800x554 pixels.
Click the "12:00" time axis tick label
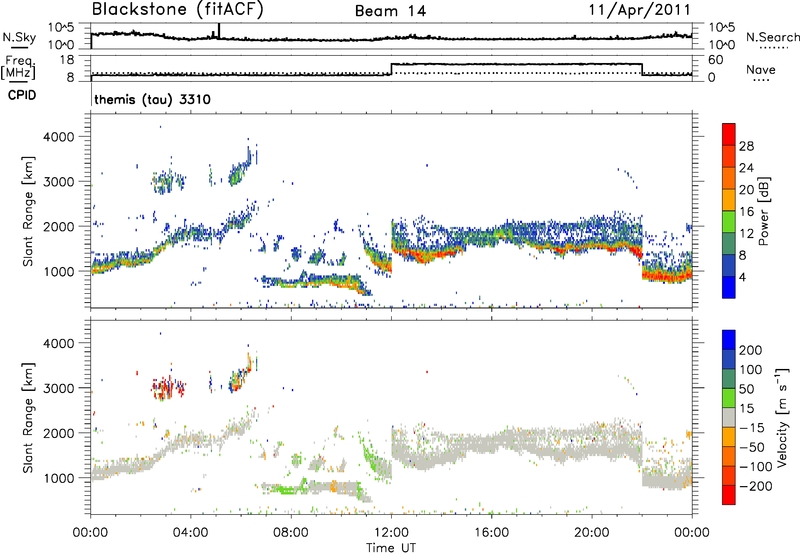click(391, 533)
